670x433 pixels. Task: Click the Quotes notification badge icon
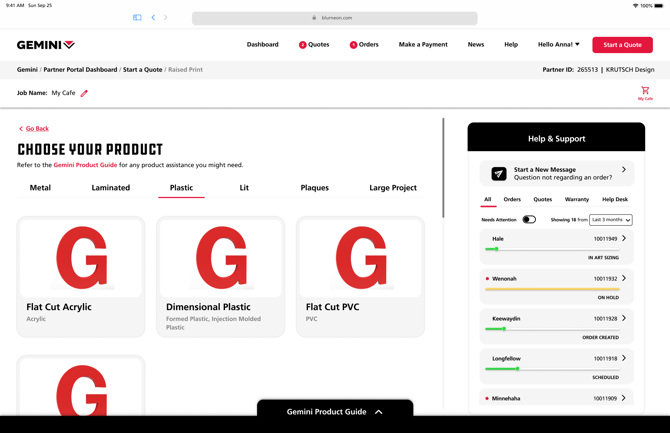[x=303, y=45]
